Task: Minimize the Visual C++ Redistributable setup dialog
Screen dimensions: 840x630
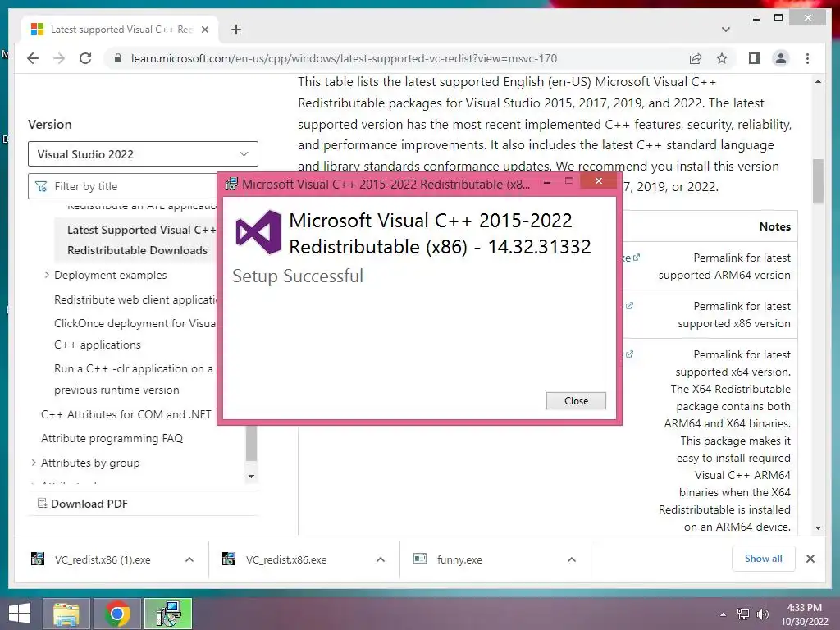Action: pyautogui.click(x=547, y=183)
